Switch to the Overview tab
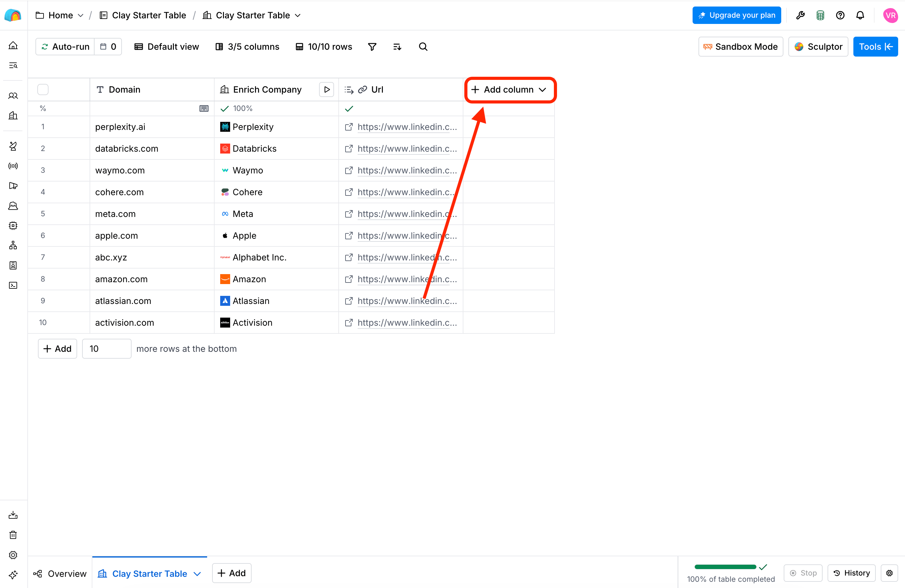This screenshot has width=905, height=588. tap(60, 574)
